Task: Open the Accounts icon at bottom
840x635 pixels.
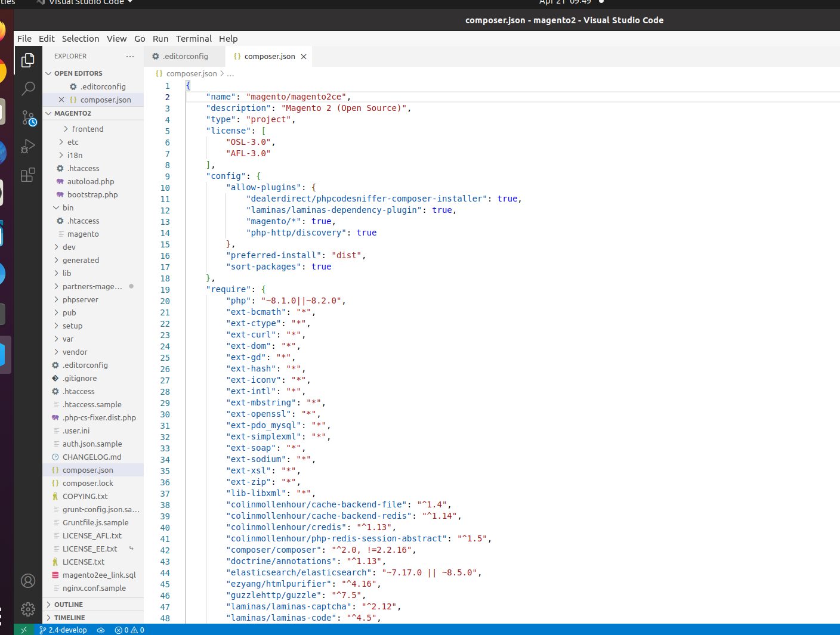Action: coord(28,581)
